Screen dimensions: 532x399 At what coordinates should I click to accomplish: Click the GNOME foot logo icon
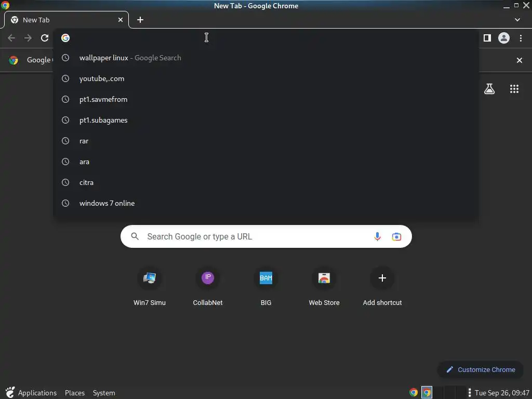tap(10, 393)
